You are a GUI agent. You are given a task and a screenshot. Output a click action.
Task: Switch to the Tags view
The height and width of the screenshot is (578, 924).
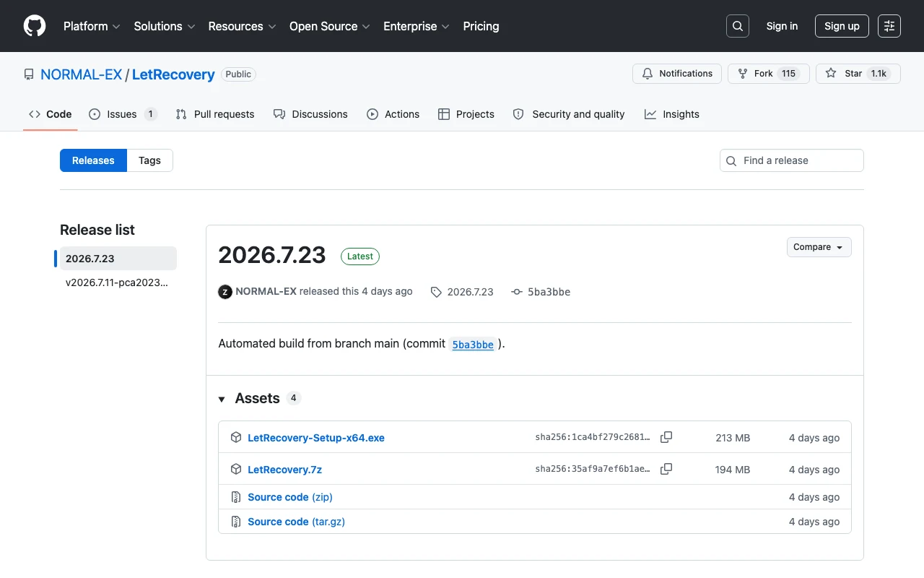coord(149,160)
